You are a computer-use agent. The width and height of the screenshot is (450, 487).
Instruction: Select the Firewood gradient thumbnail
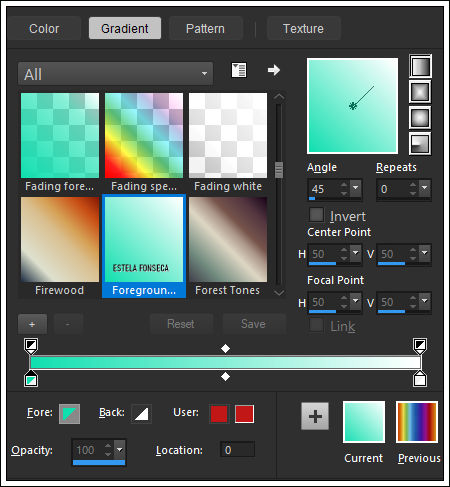pos(60,239)
